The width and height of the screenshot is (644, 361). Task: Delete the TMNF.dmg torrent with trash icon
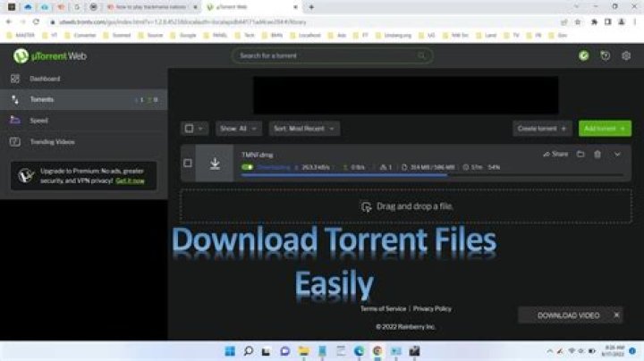597,155
